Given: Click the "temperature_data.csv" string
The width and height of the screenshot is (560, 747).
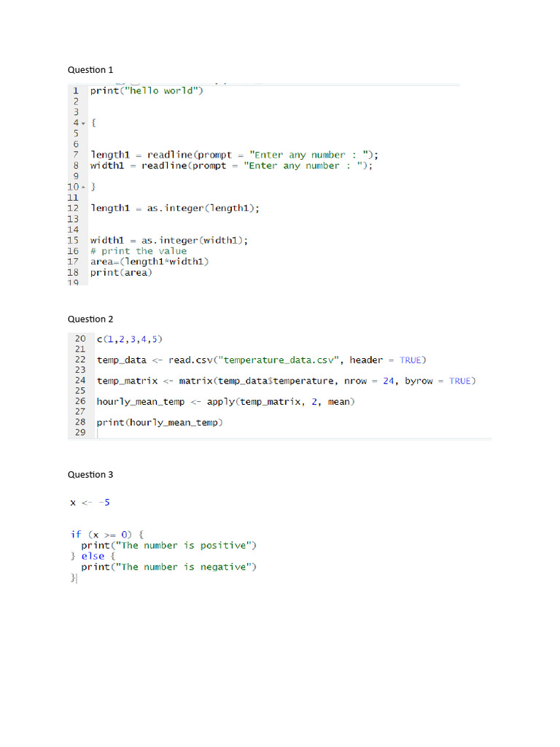Looking at the screenshot, I should coord(279,360).
